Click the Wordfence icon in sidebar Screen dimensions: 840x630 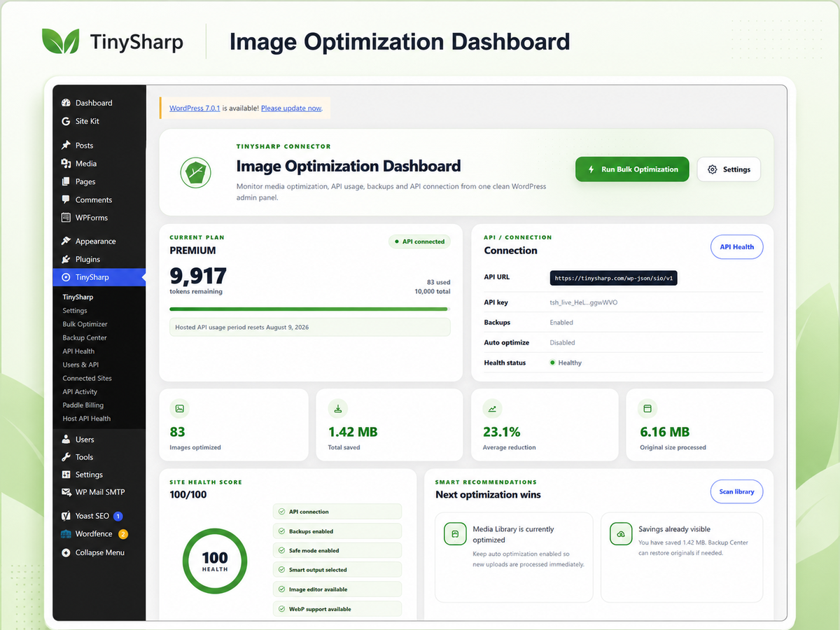66,534
